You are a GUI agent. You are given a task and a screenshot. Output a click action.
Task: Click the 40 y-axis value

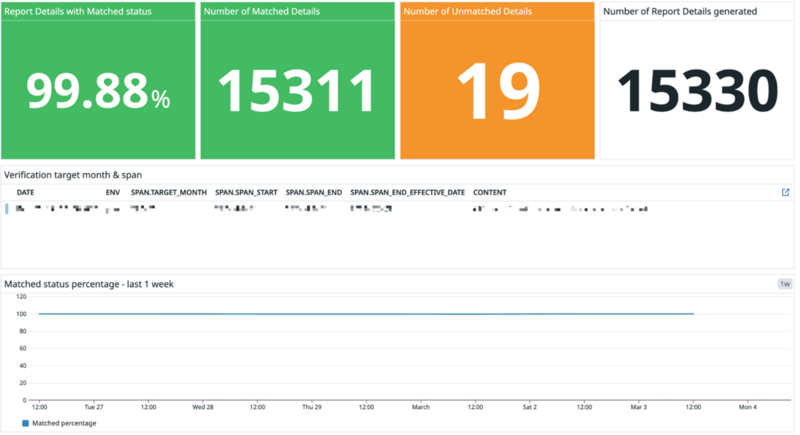[x=23, y=366]
